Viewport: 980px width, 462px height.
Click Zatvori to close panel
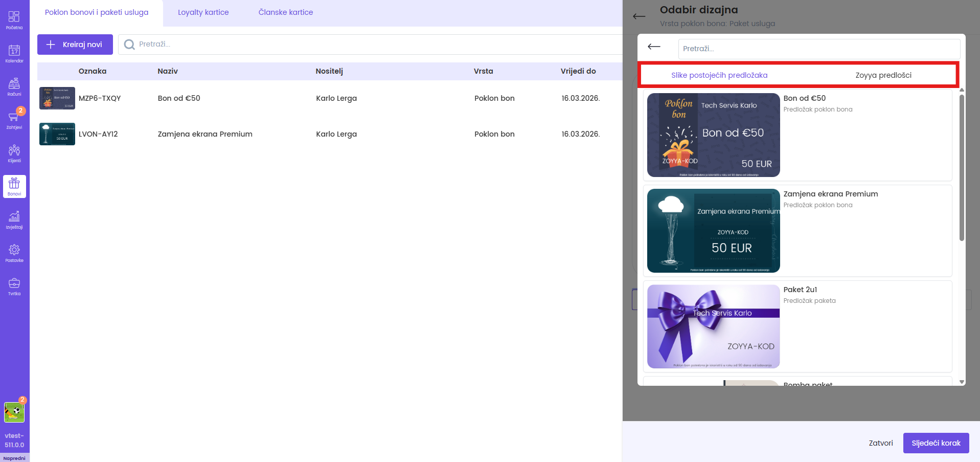(x=880, y=443)
